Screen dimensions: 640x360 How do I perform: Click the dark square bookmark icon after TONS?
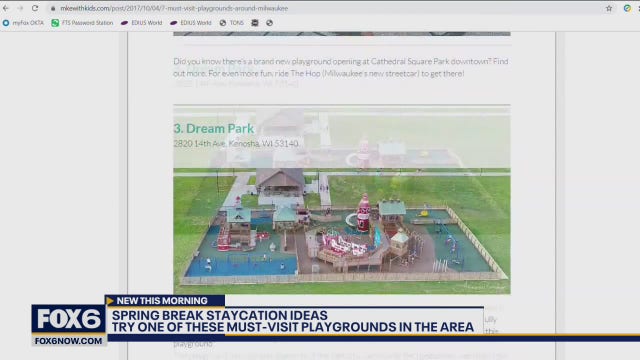[255, 23]
